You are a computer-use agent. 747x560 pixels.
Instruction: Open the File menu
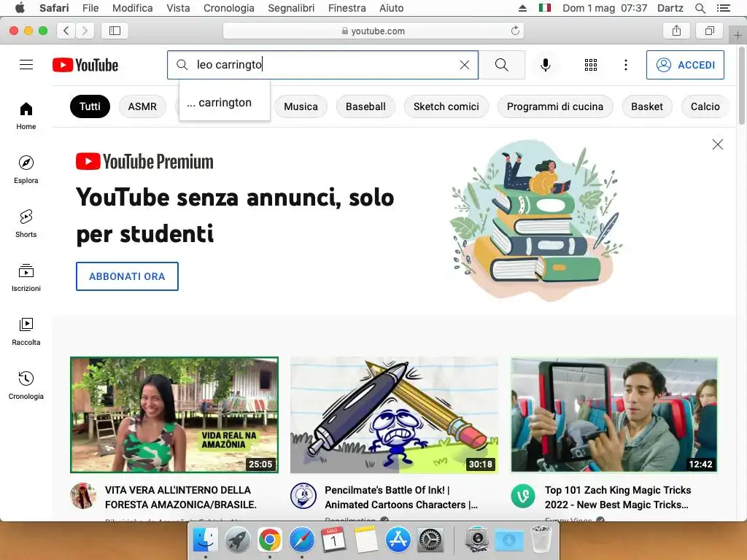tap(90, 8)
